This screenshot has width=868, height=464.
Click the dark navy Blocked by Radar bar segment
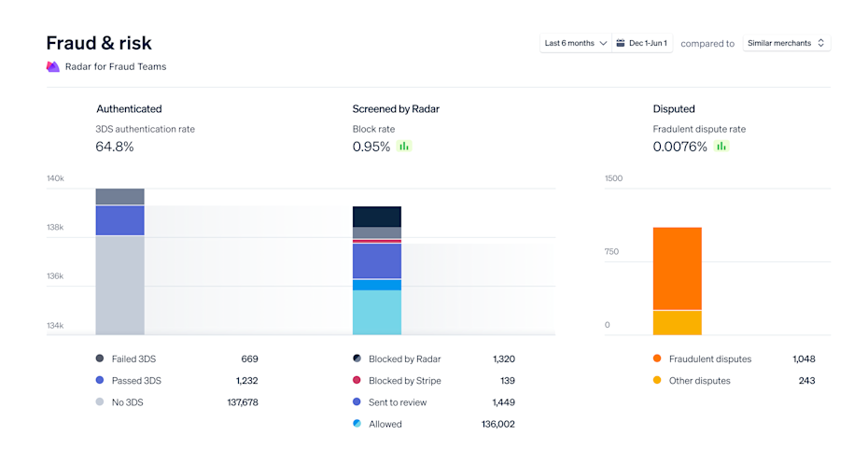[376, 217]
